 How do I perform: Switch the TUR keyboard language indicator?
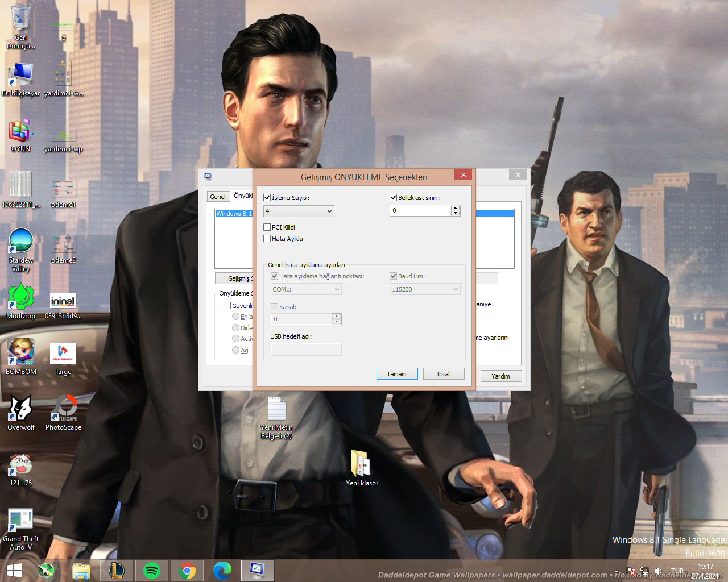coord(677,571)
